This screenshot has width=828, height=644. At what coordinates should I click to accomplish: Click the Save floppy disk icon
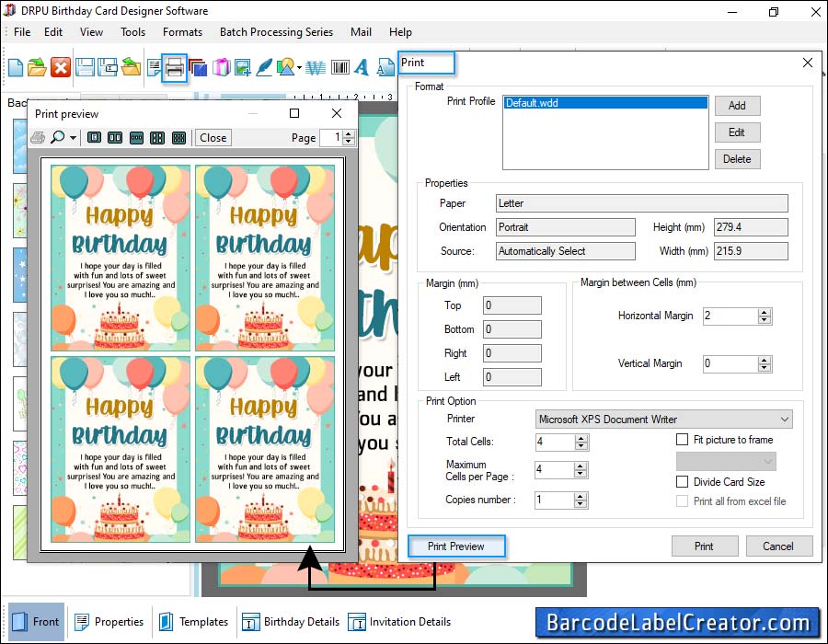pyautogui.click(x=85, y=67)
